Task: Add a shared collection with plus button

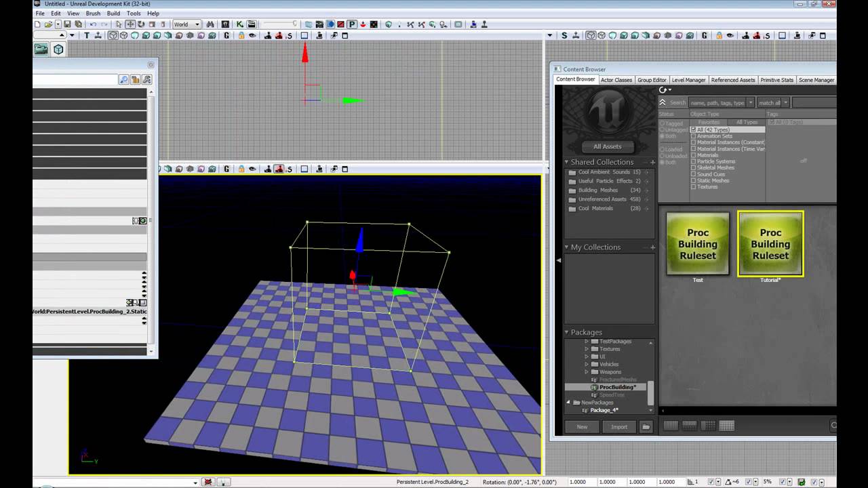Action: tap(653, 162)
